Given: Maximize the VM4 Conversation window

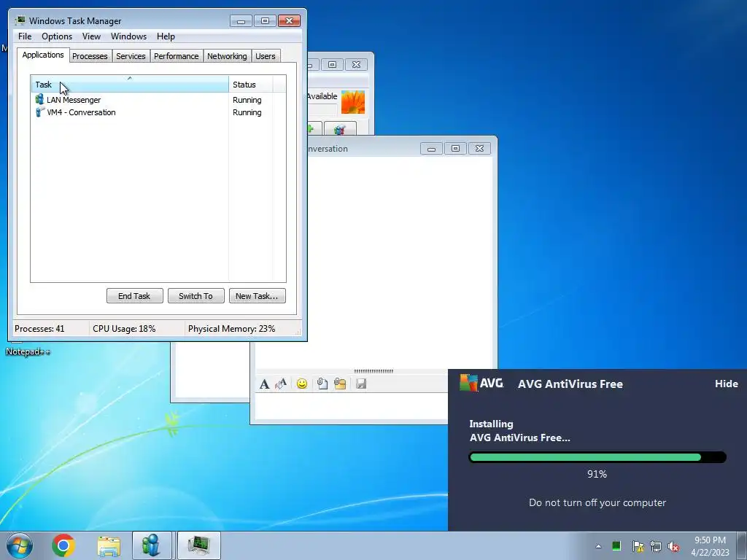Looking at the screenshot, I should [x=455, y=149].
